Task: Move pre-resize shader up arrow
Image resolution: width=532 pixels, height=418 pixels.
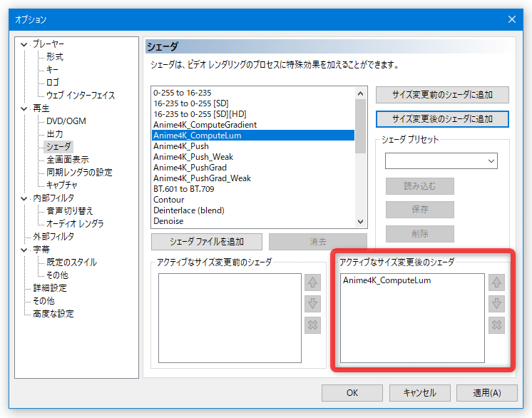Action: tap(312, 282)
